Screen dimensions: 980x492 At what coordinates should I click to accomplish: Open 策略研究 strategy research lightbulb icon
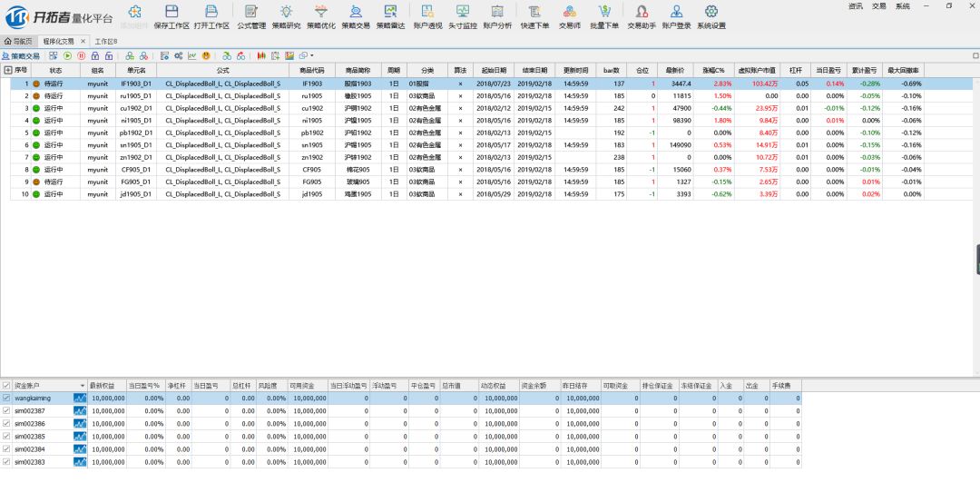(286, 11)
